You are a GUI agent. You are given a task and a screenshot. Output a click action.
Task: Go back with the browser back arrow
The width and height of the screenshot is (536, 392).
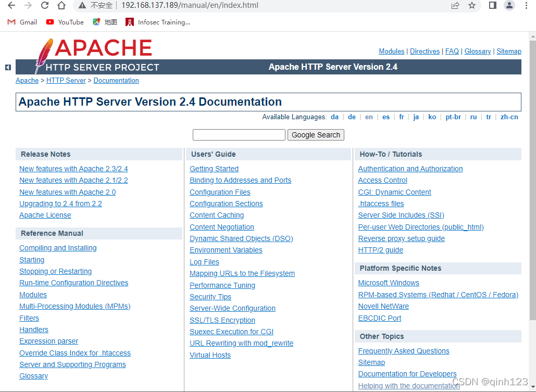(11, 6)
